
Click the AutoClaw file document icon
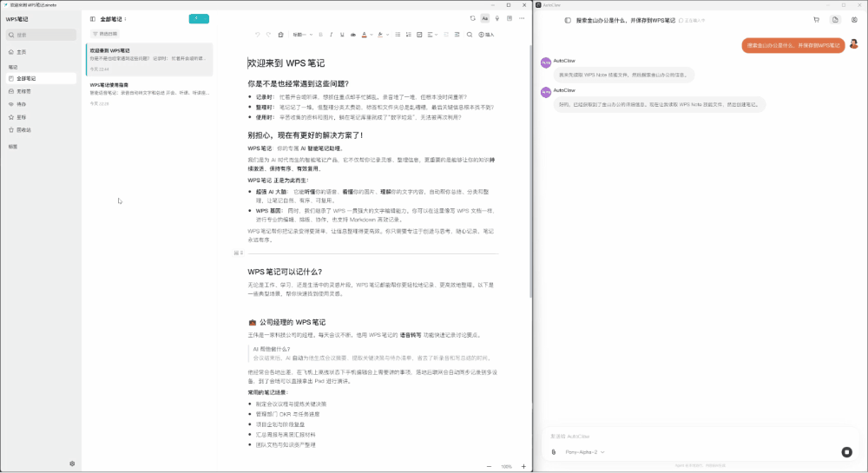point(835,20)
